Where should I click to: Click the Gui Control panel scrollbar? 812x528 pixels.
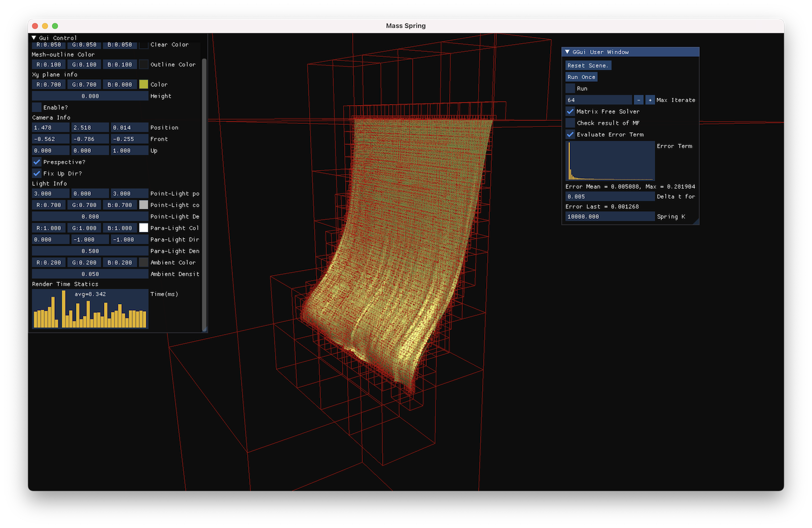(205, 193)
